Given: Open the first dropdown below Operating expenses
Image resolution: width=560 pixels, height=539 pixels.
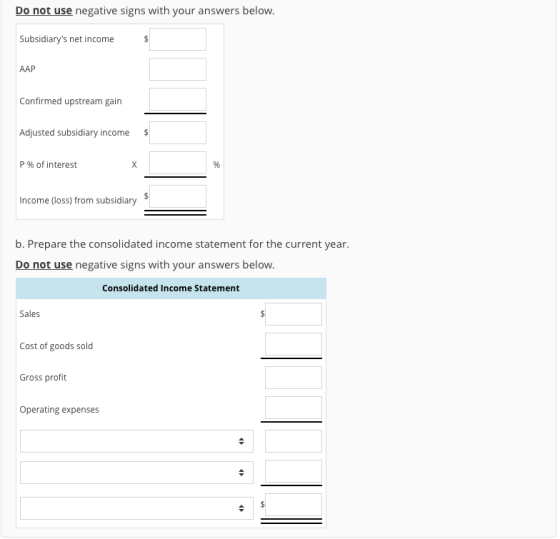Looking at the screenshot, I should pos(137,442).
